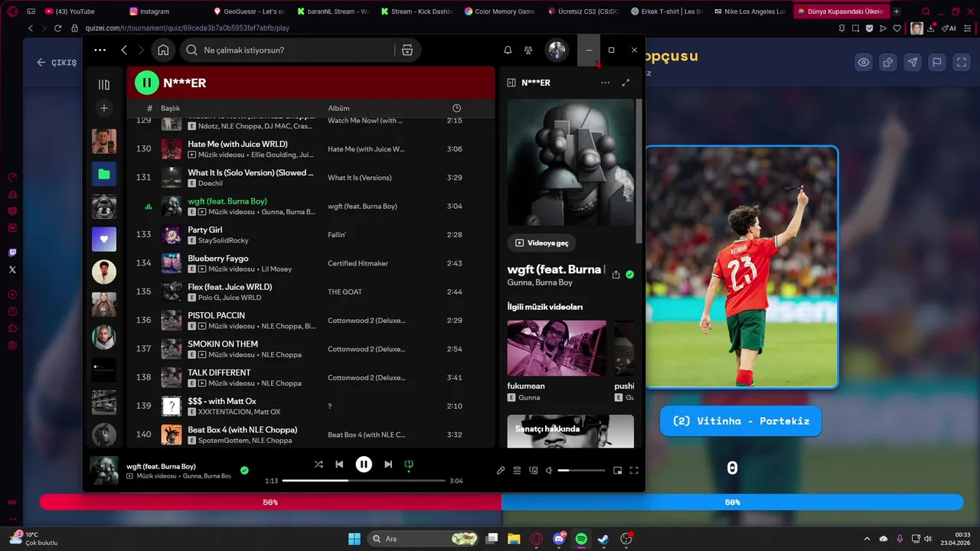This screenshot has height=551, width=980.
Task: Click Beat Box 4 album thumbnail
Action: (x=171, y=435)
